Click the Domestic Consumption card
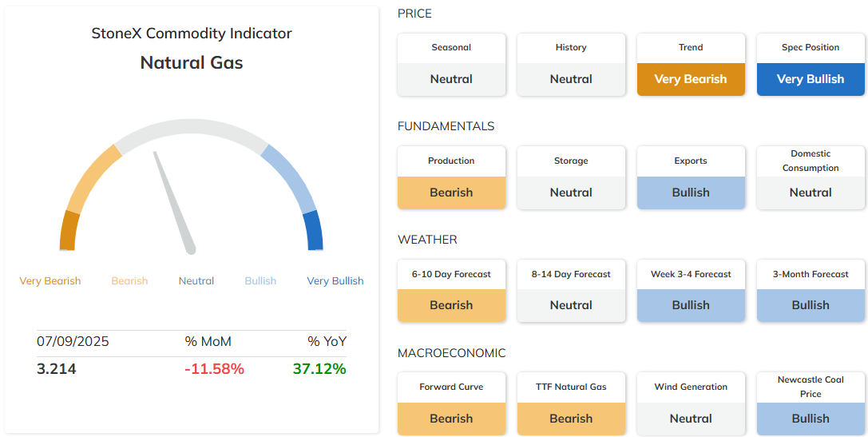 tap(811, 178)
